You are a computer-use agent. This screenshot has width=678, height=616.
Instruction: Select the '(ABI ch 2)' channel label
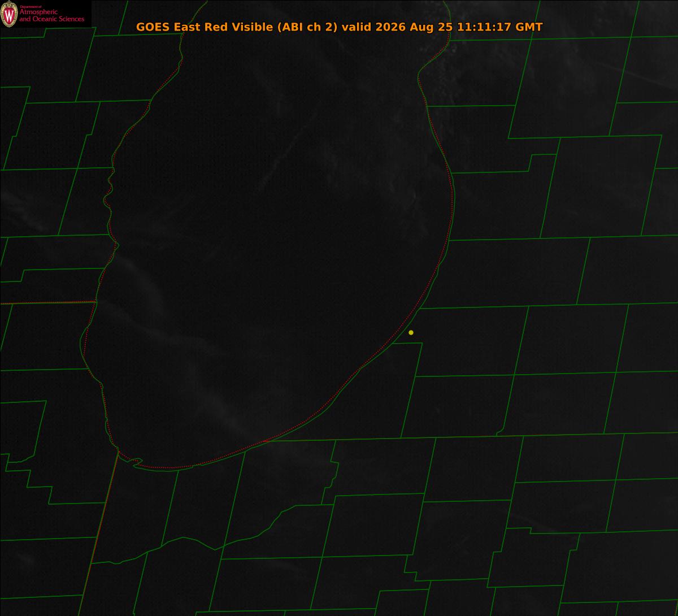[x=308, y=27]
